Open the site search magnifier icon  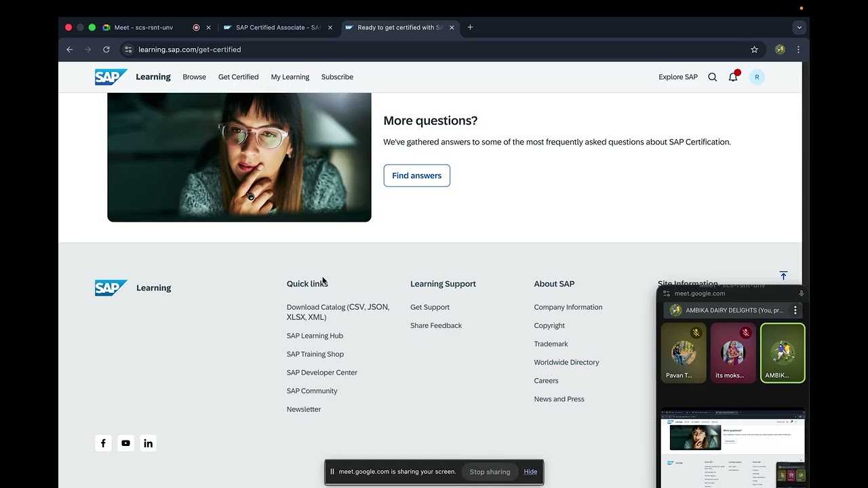pyautogui.click(x=712, y=77)
